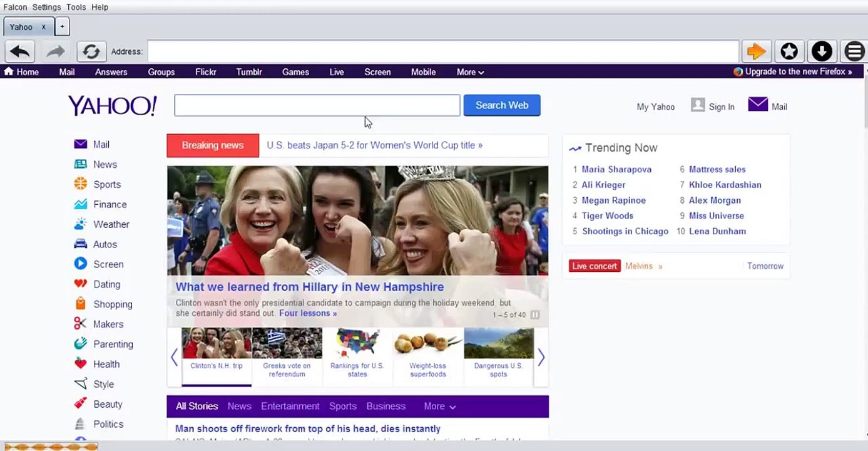Switch to the Business stories tab

[386, 407]
